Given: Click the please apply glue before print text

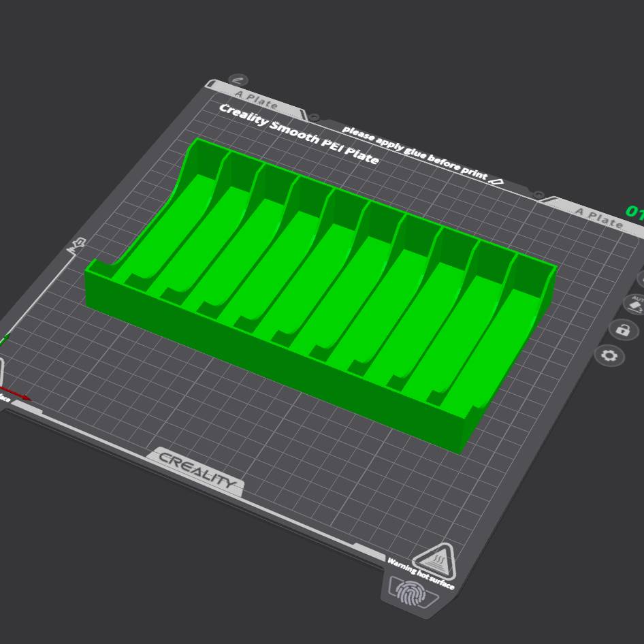Looking at the screenshot, I should [x=415, y=152].
